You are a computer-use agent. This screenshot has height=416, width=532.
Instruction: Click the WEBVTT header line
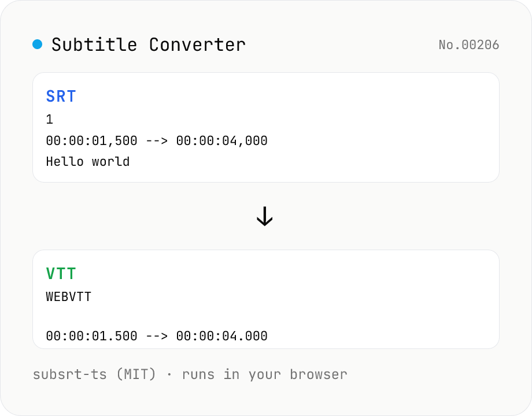[69, 296]
